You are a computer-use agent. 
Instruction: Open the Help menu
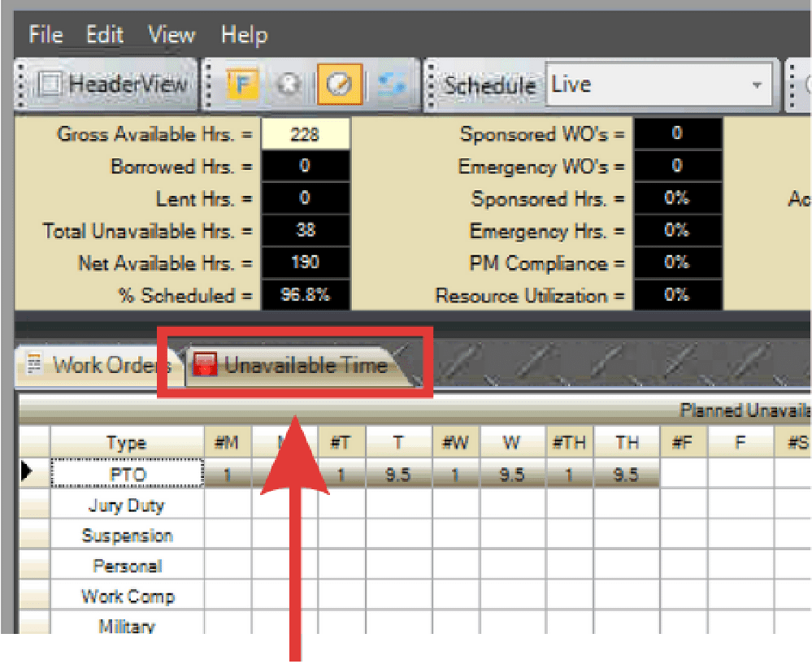244,35
